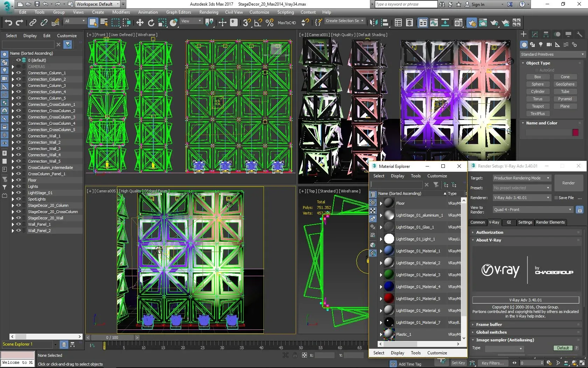The image size is (588, 368).
Task: Expand LightStage_01_Material_4 in Material Explorer
Action: 381,287
